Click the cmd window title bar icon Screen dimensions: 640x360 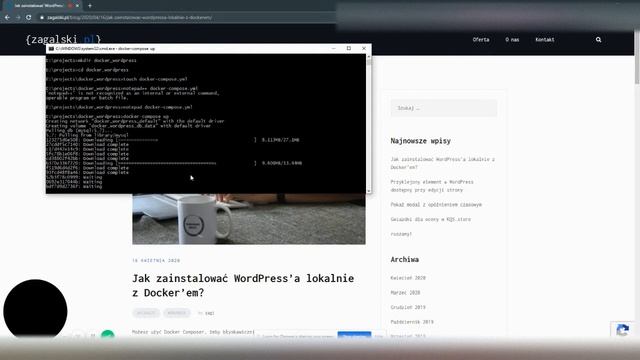point(51,49)
